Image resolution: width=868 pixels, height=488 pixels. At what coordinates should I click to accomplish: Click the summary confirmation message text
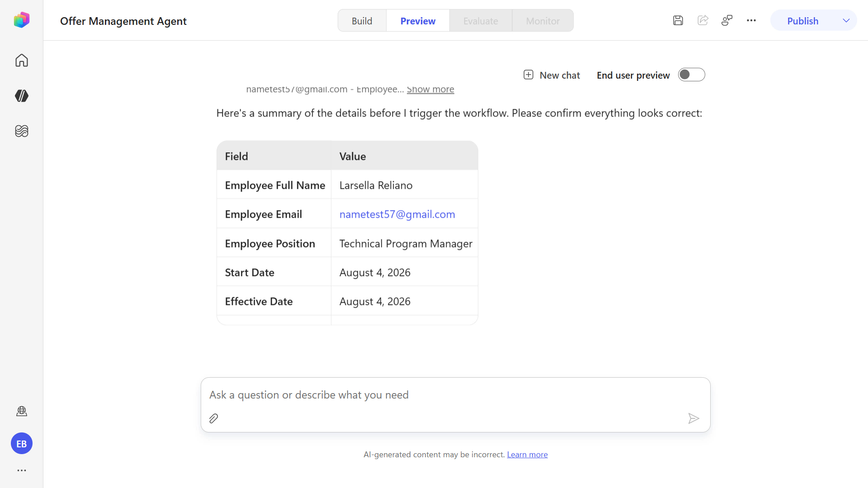(x=459, y=113)
